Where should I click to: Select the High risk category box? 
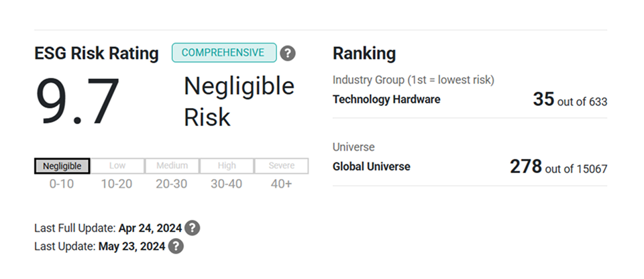tap(227, 166)
